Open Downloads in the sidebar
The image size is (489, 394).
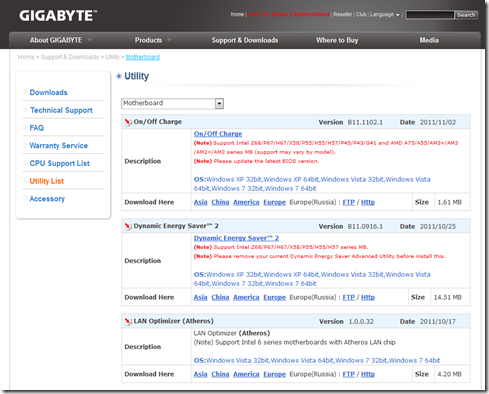[x=48, y=92]
